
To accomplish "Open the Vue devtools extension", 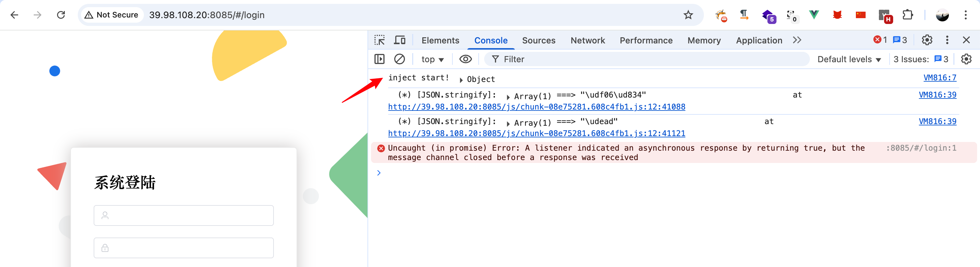I will click(814, 15).
